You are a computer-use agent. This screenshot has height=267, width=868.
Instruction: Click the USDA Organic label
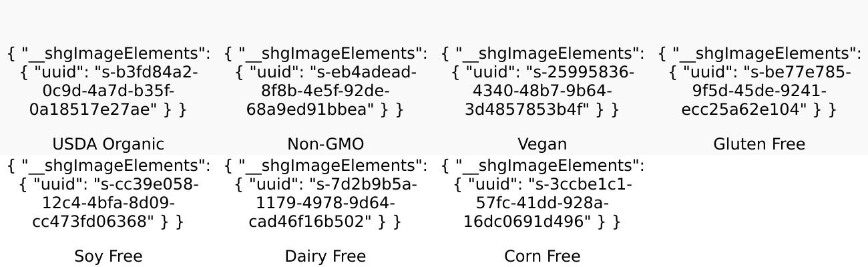tap(108, 144)
